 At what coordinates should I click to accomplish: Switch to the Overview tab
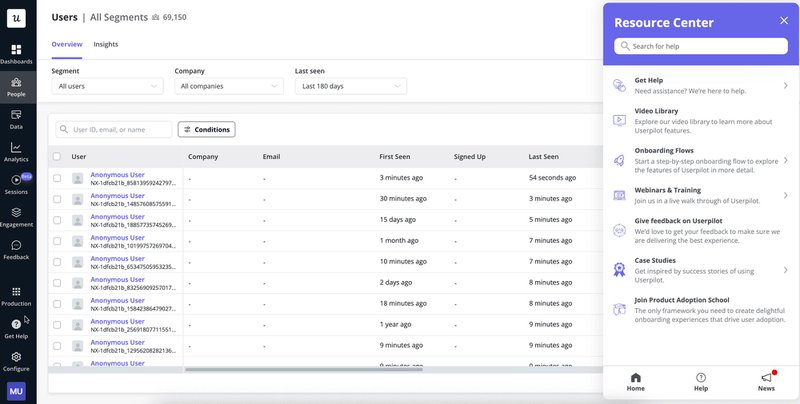coord(67,44)
